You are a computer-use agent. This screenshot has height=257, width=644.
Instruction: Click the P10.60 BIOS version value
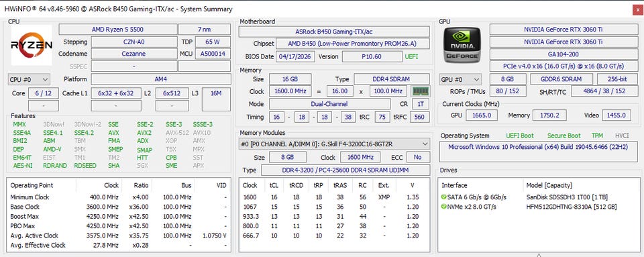point(372,56)
